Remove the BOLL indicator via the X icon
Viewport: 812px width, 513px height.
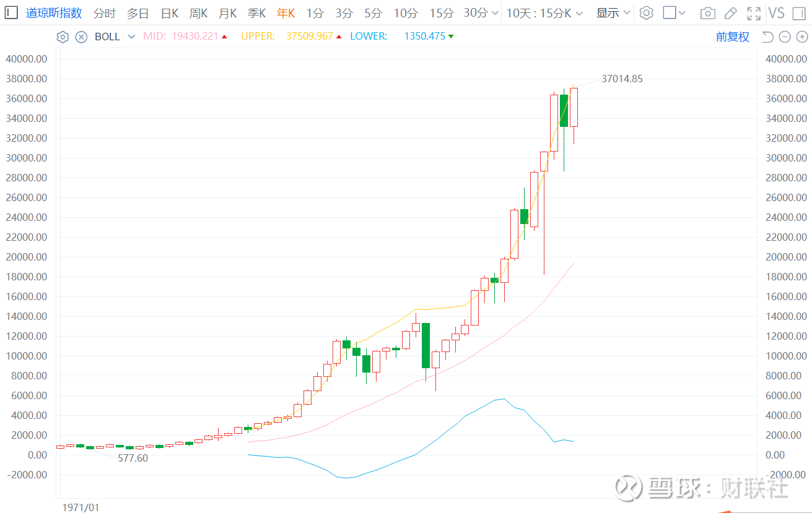(x=81, y=37)
